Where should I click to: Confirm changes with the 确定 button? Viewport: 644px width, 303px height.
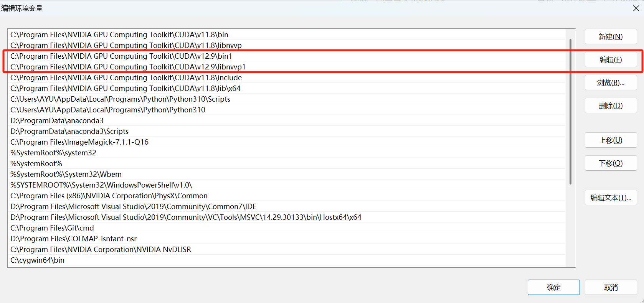553,287
